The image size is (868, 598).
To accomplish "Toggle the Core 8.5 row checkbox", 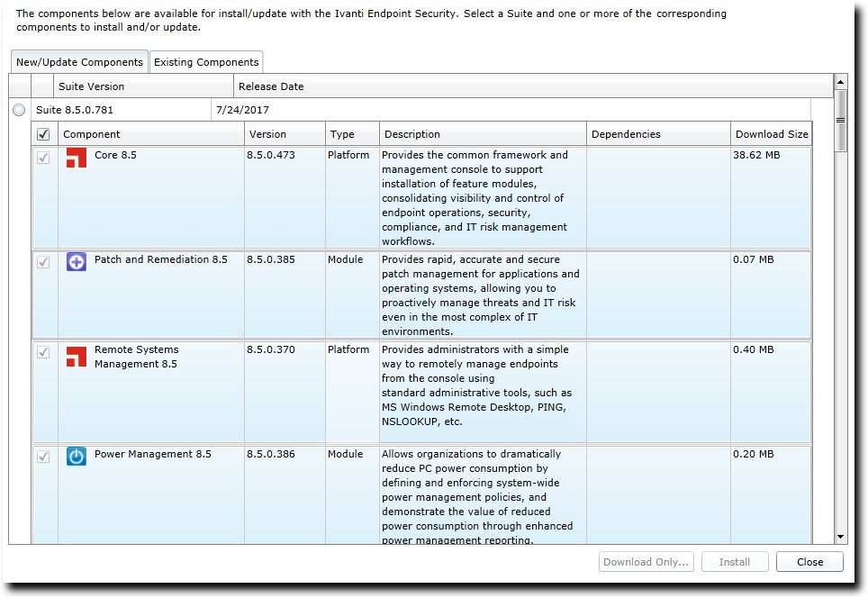I will click(43, 157).
